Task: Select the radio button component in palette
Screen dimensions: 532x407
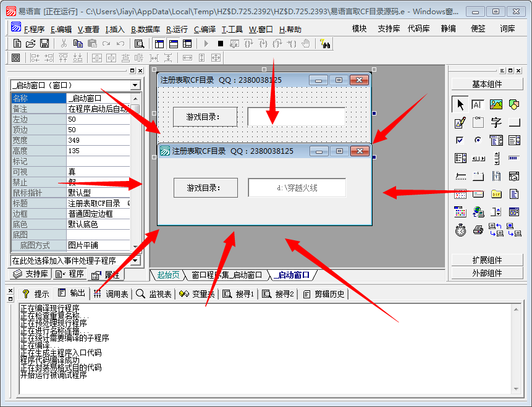Action: 478,140
